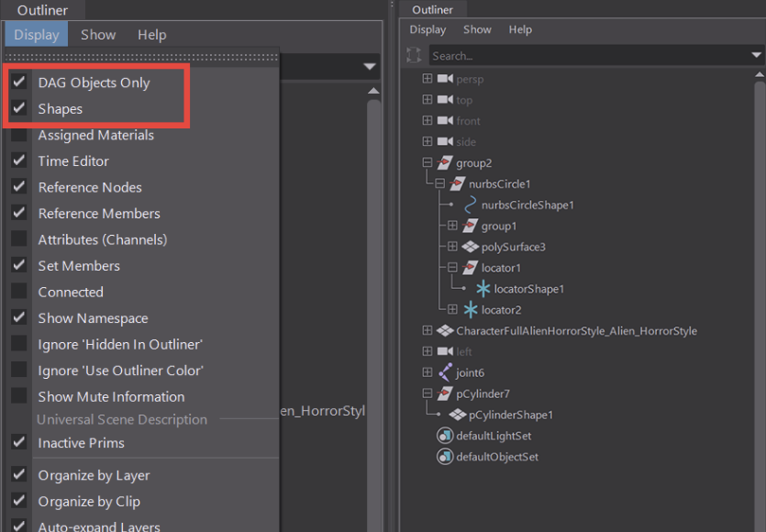This screenshot has width=766, height=532.
Task: Click the left camera icon
Action: pyautogui.click(x=445, y=351)
